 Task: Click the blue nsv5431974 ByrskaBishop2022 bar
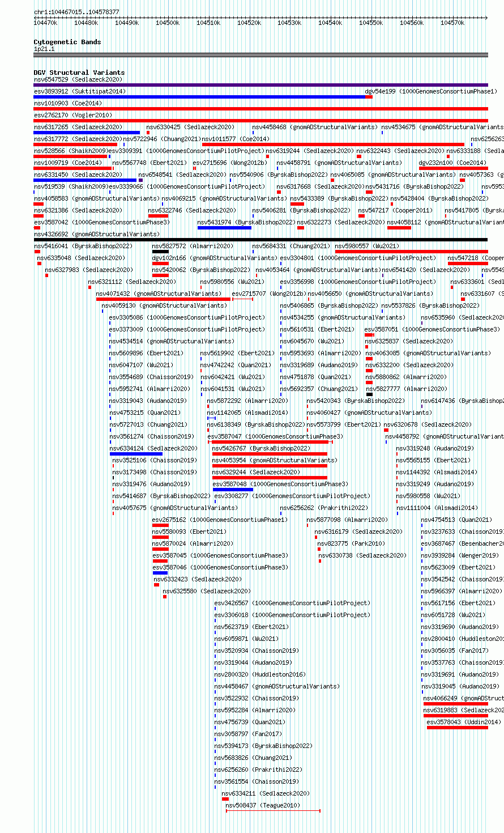pyautogui.click(x=224, y=228)
